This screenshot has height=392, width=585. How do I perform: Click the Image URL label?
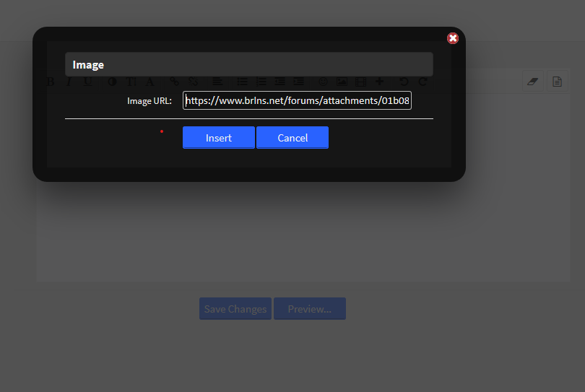pyautogui.click(x=149, y=101)
